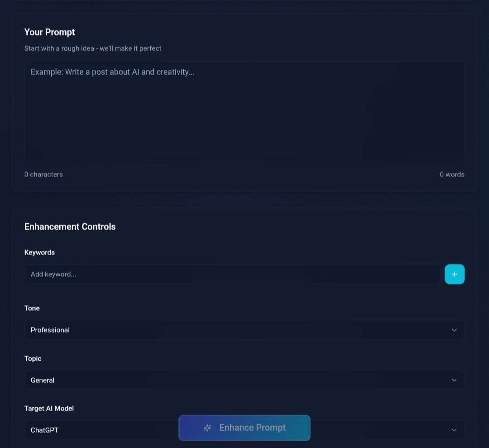The image size is (489, 448).
Task: Click the Tone dropdown chevron
Action: (x=454, y=330)
